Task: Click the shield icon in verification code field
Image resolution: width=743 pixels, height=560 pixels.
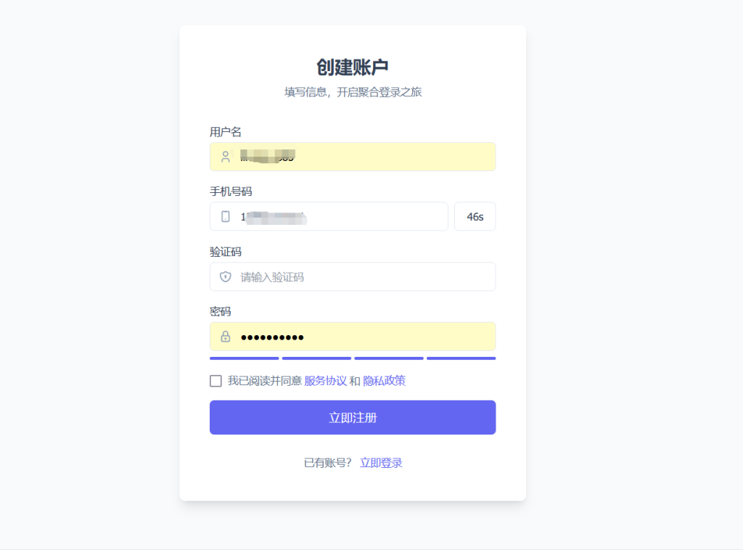Action: pyautogui.click(x=226, y=276)
